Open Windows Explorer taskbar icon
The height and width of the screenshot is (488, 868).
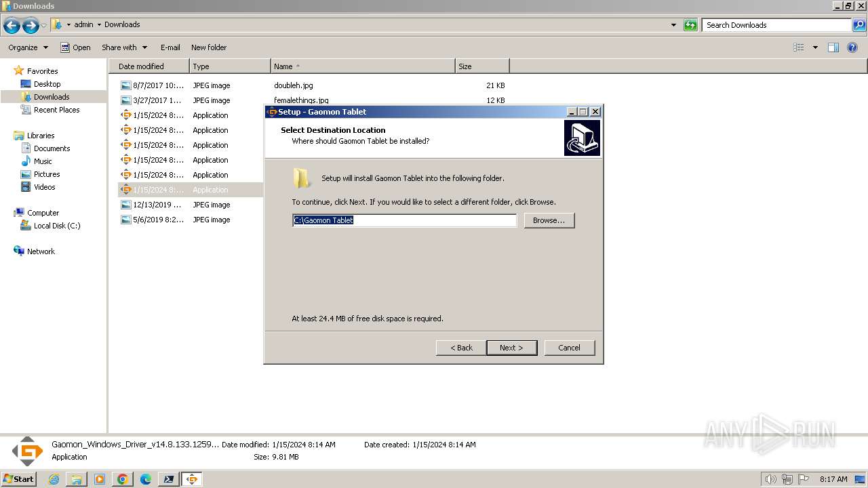pyautogui.click(x=77, y=479)
